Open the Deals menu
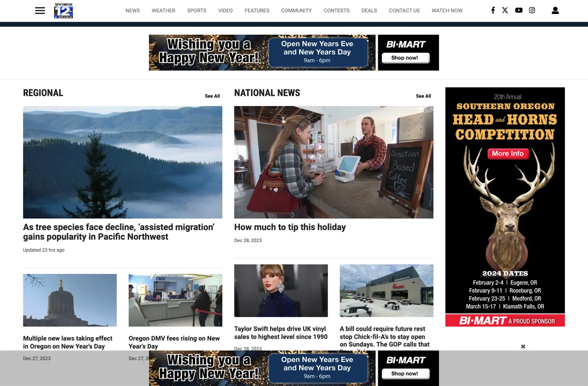Viewport: 588px width, 386px height. tap(369, 10)
